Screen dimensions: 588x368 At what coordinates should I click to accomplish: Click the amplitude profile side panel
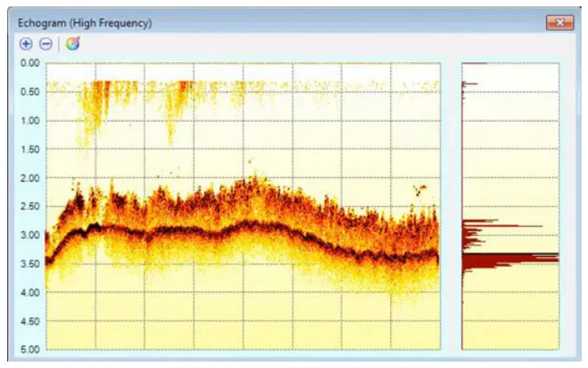pyautogui.click(x=510, y=206)
